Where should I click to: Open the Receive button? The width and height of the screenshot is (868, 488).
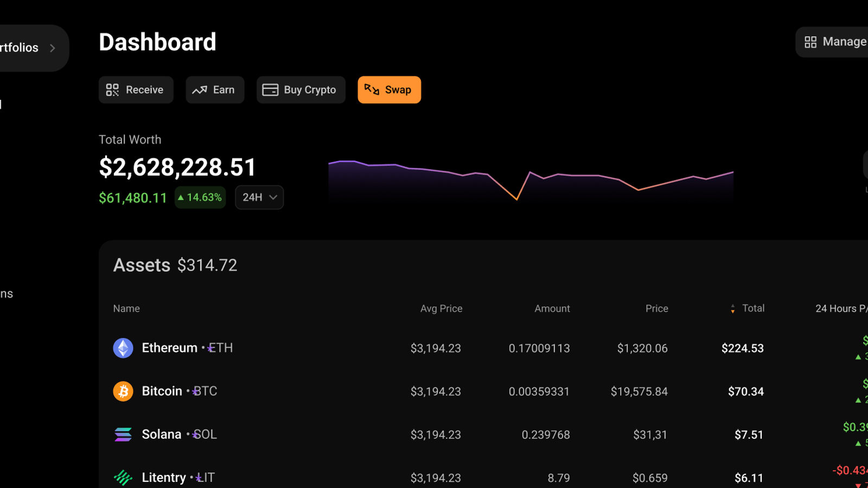(x=136, y=90)
